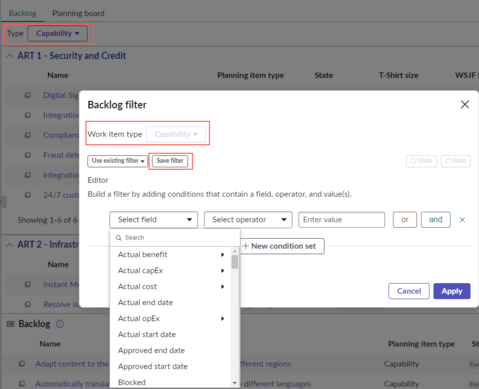Click the 'or' condition button
This screenshot has height=389, width=479.
tap(405, 220)
